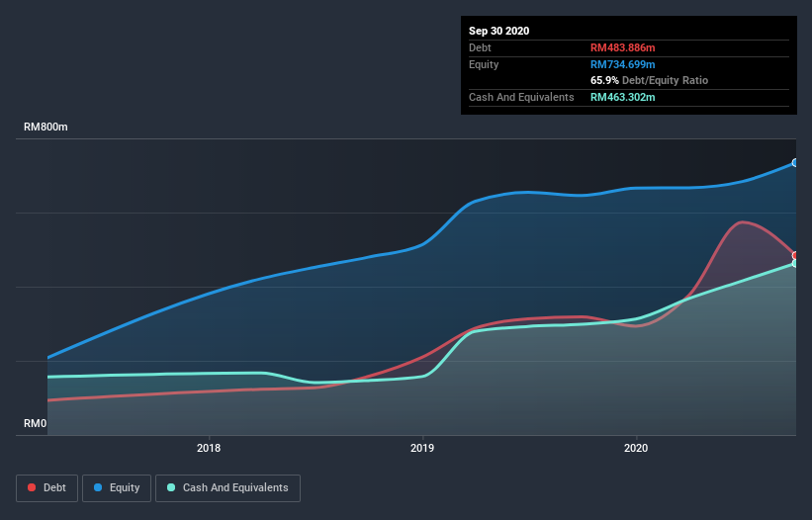812x520 pixels.
Task: Click the teal Cash endpoint marker
Action: click(x=795, y=263)
